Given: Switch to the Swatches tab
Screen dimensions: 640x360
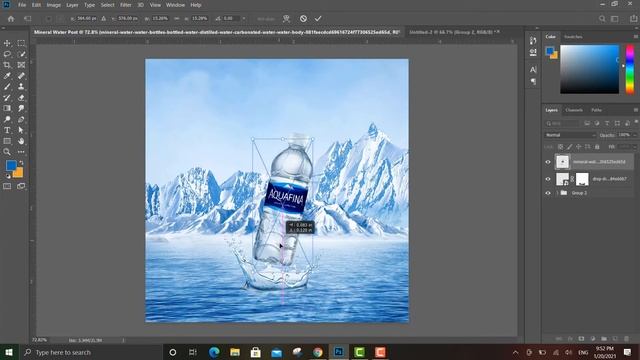Looking at the screenshot, I should coord(573,37).
